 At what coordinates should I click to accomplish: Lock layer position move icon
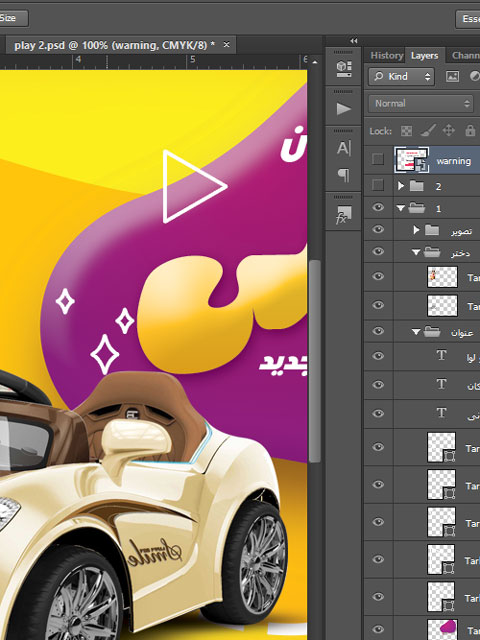449,131
